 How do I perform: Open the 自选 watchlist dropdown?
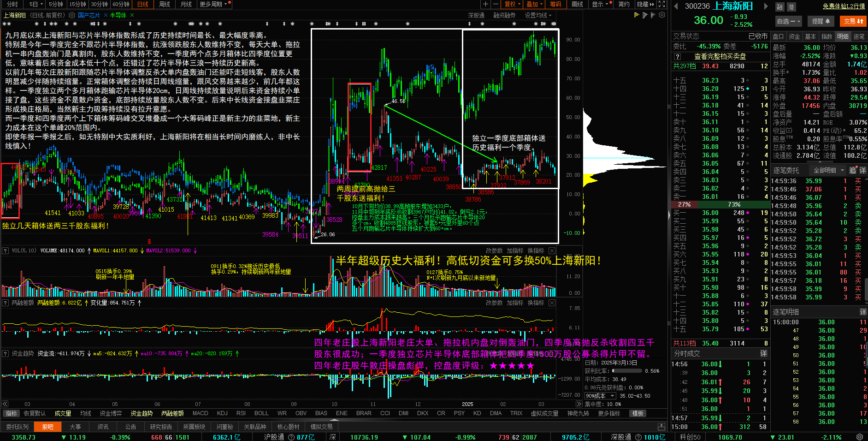coord(789,21)
